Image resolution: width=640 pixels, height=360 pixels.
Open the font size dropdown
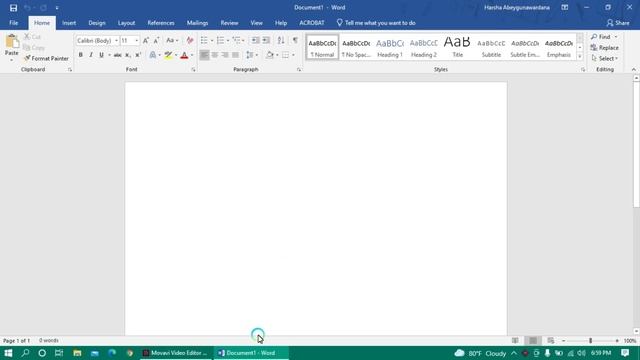pyautogui.click(x=136, y=40)
